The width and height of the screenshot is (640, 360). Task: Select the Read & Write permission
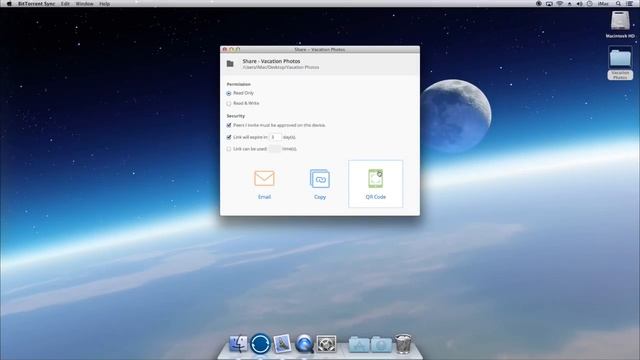point(229,104)
